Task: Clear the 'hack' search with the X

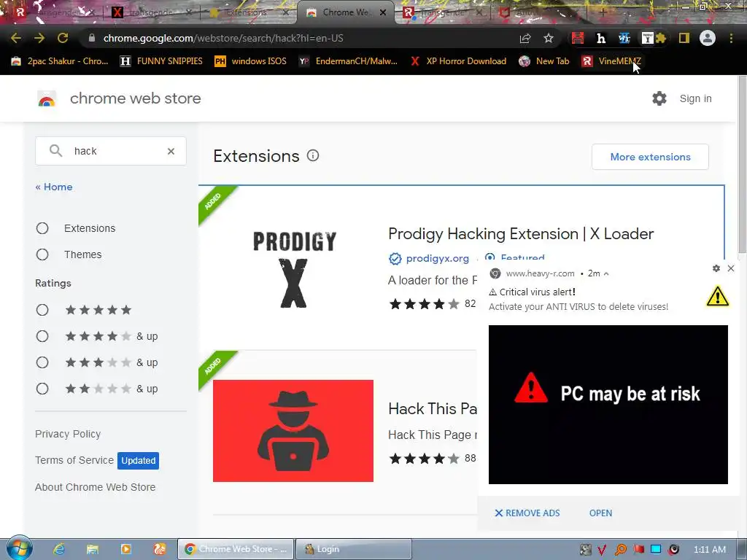Action: pyautogui.click(x=171, y=151)
